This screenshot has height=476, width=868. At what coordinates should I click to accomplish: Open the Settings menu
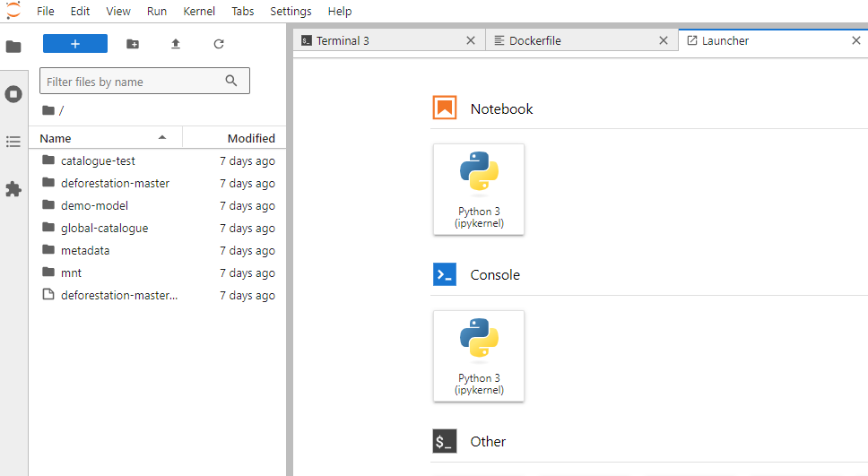pos(291,12)
